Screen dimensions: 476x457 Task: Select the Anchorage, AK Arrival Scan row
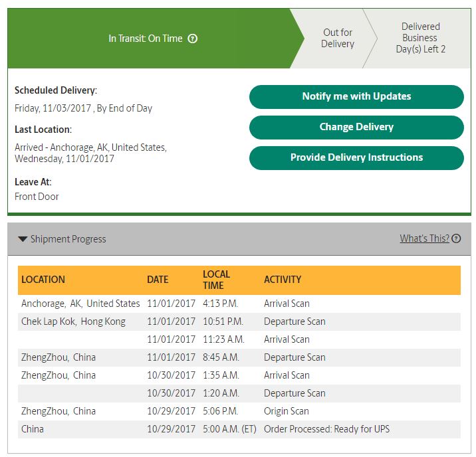[239, 304]
